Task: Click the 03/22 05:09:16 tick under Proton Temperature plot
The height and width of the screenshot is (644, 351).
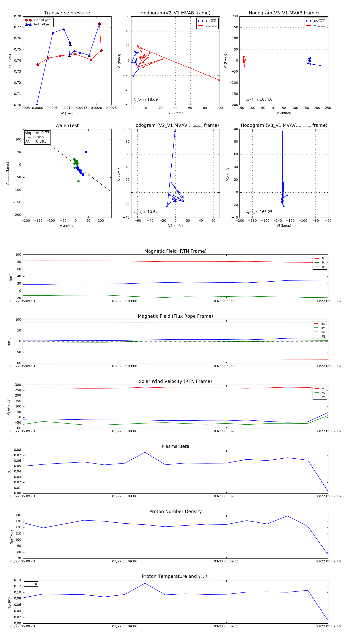Action: 328,626
